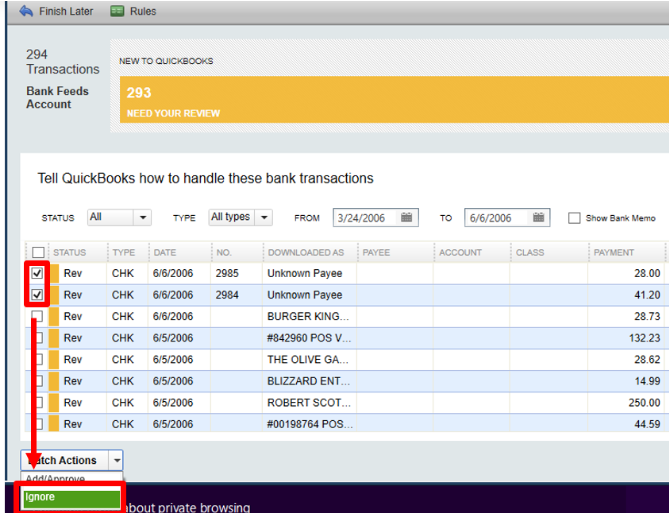The height and width of the screenshot is (513, 669).
Task: Click ROBERT SCOT... downloaded name
Action: (x=309, y=402)
